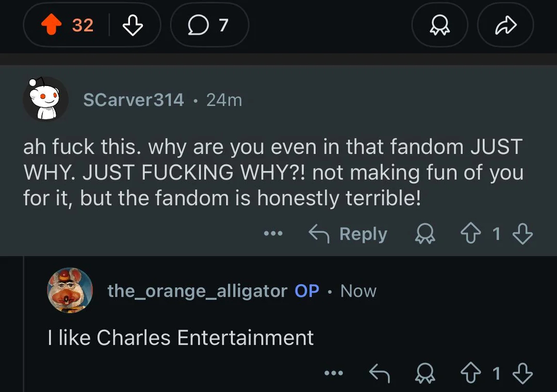Share the post with arrow icon
The height and width of the screenshot is (392, 557).
[505, 25]
